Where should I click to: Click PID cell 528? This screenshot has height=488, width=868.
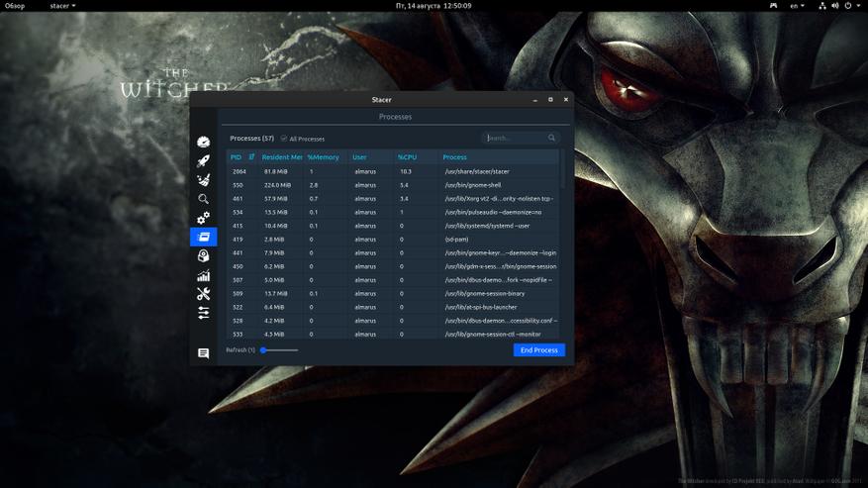coord(238,321)
